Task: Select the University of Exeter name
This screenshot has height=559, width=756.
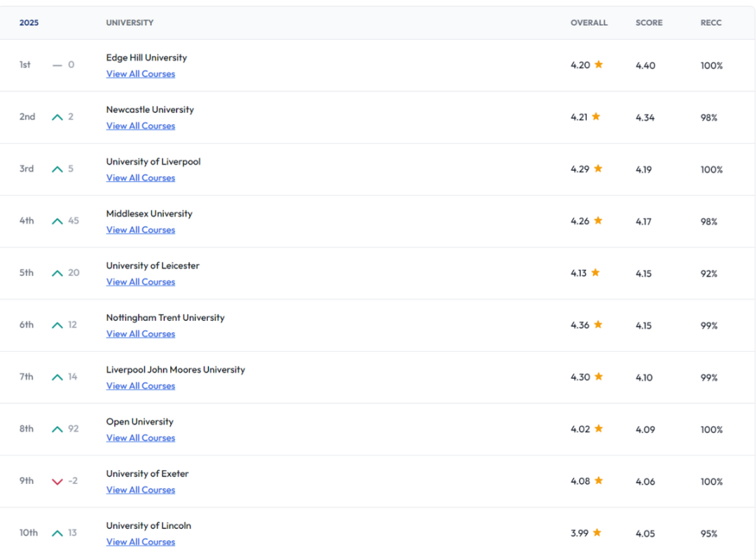Action: 147,474
